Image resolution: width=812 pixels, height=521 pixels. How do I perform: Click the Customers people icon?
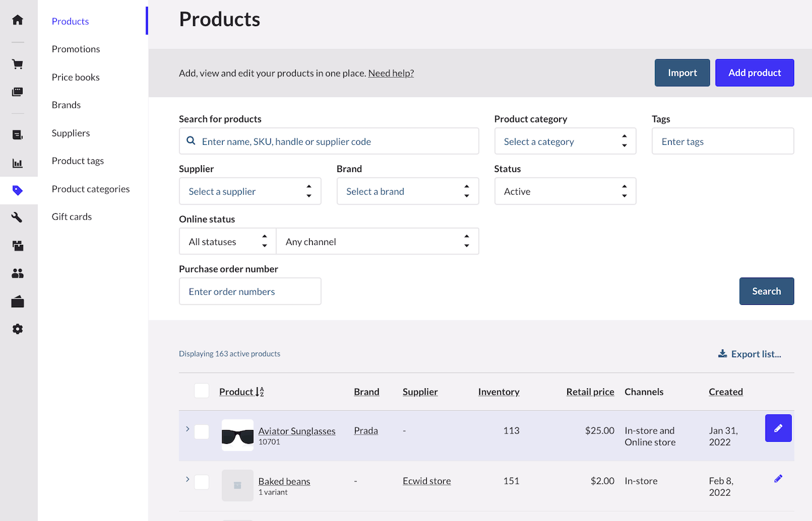click(17, 273)
